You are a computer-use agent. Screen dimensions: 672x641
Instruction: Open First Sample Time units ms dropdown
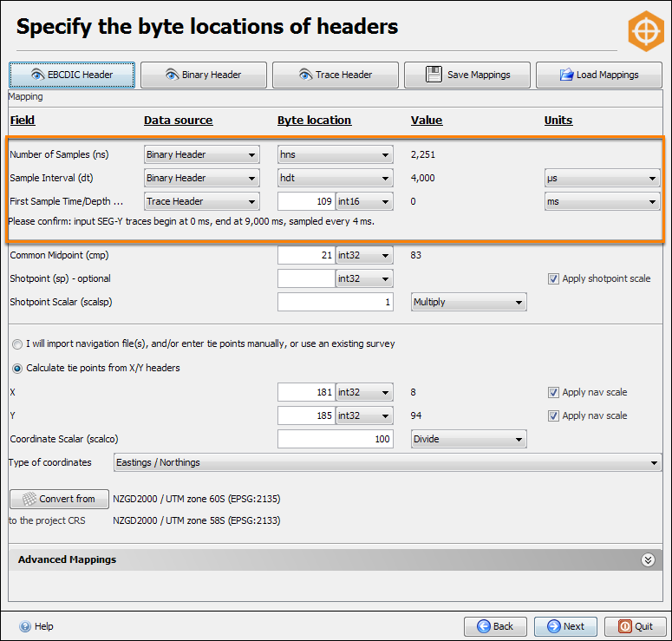point(602,201)
